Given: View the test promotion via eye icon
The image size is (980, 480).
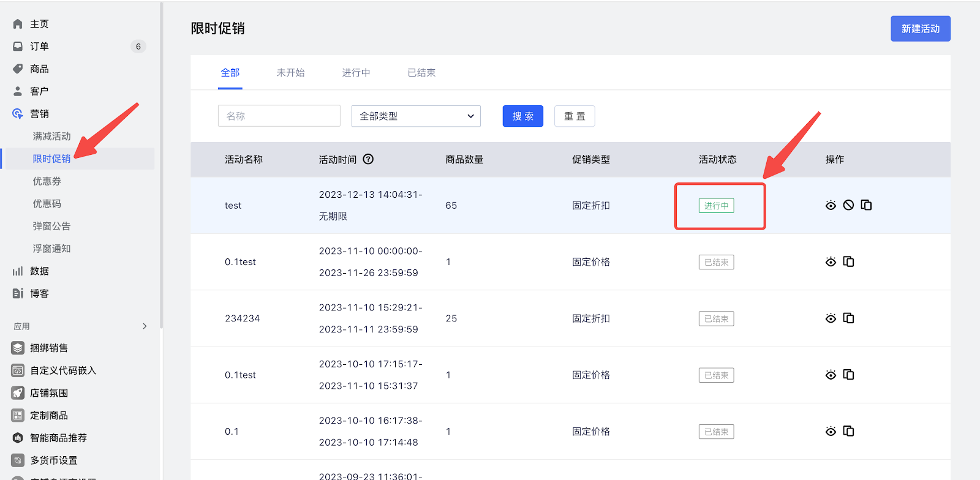Looking at the screenshot, I should [831, 205].
